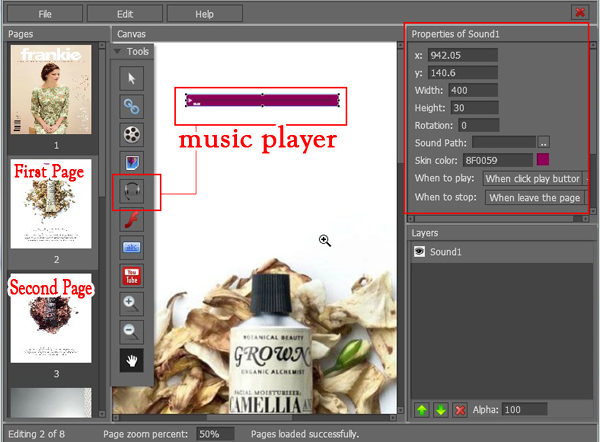Click the Pages panel scroll down arrow

click(x=102, y=414)
